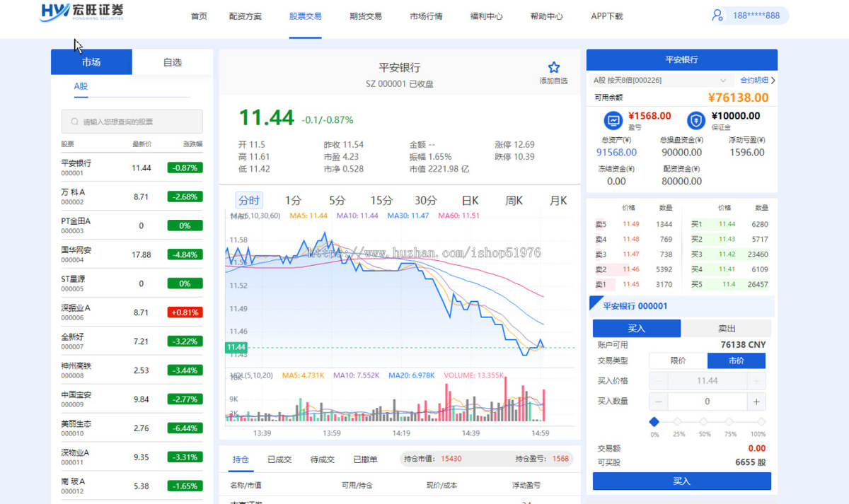Select 美丽生态 in the stock list

[x=132, y=428]
